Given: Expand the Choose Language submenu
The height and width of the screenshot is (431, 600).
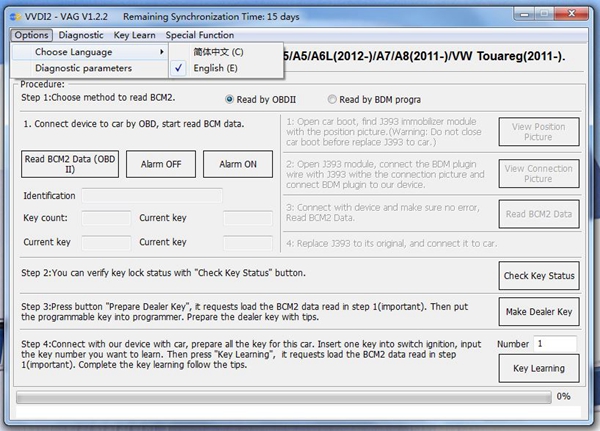Looking at the screenshot, I should (90, 52).
